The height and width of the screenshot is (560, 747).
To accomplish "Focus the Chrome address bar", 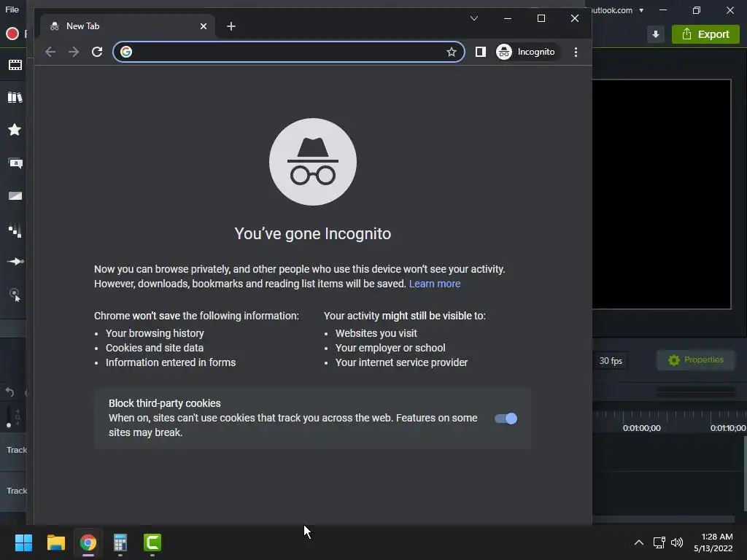I will [289, 52].
